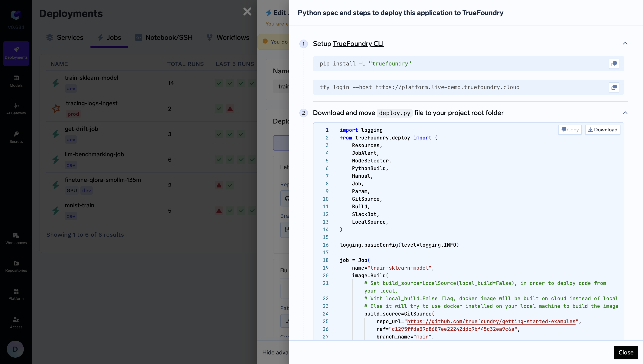Viewport: 643px width, 364px height.
Task: Toggle the favorite star on tracing-logs-ingest
Action: point(56,108)
